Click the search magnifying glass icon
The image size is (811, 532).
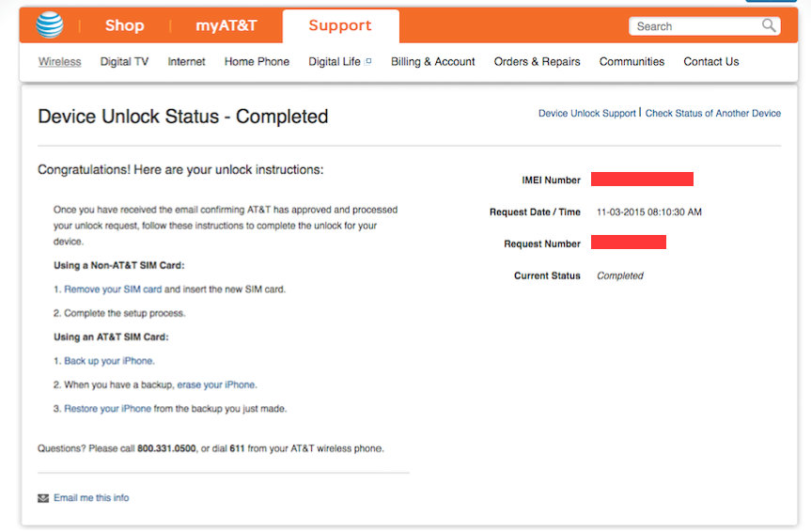point(769,25)
